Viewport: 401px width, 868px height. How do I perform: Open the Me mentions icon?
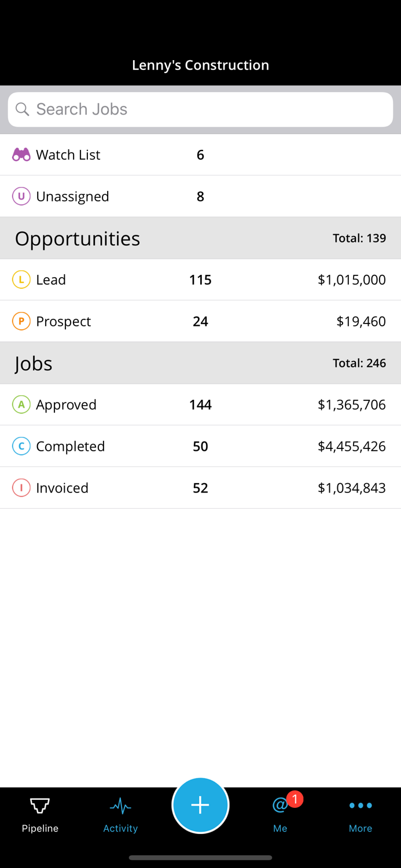click(x=279, y=805)
